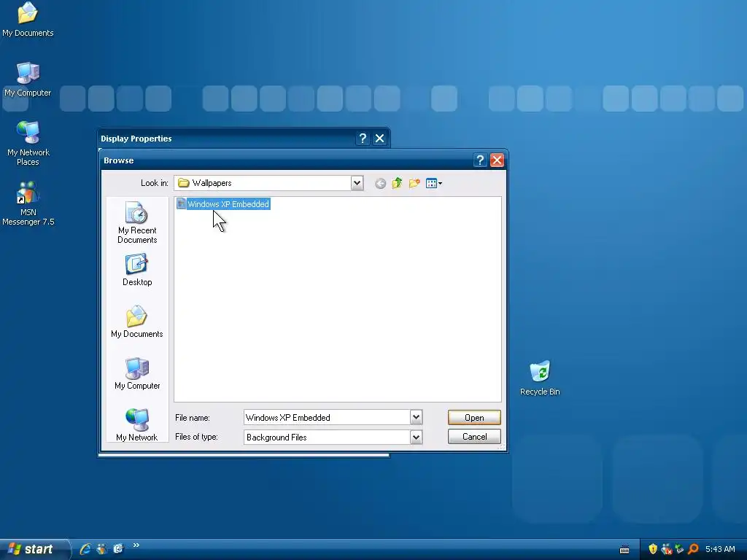
Task: Select My Network Places desktop icon
Action: [x=28, y=144]
